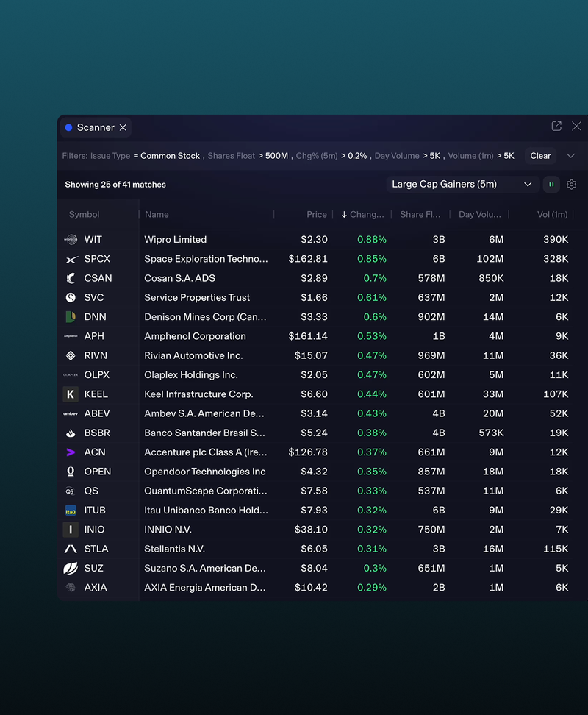
Task: Open scanner settings gear icon
Action: click(x=571, y=184)
